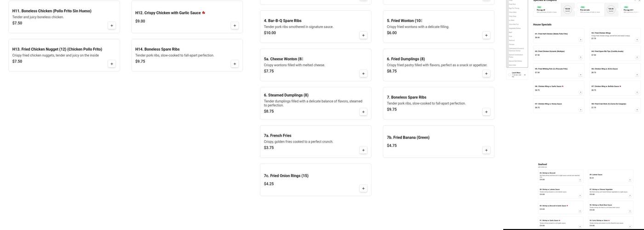Add H13 Fried Chicken Nugget to order
The image size is (644, 230).
[x=112, y=64]
